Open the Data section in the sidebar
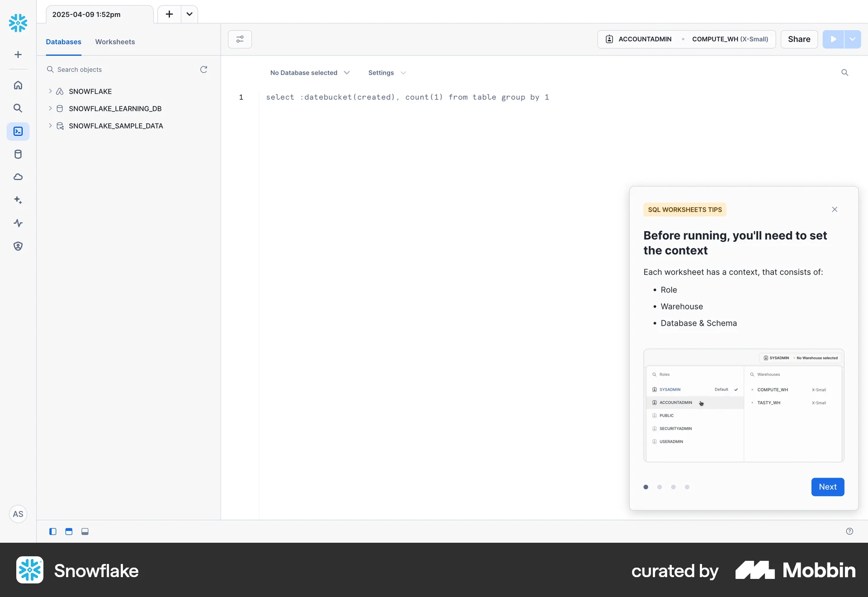 (18, 154)
